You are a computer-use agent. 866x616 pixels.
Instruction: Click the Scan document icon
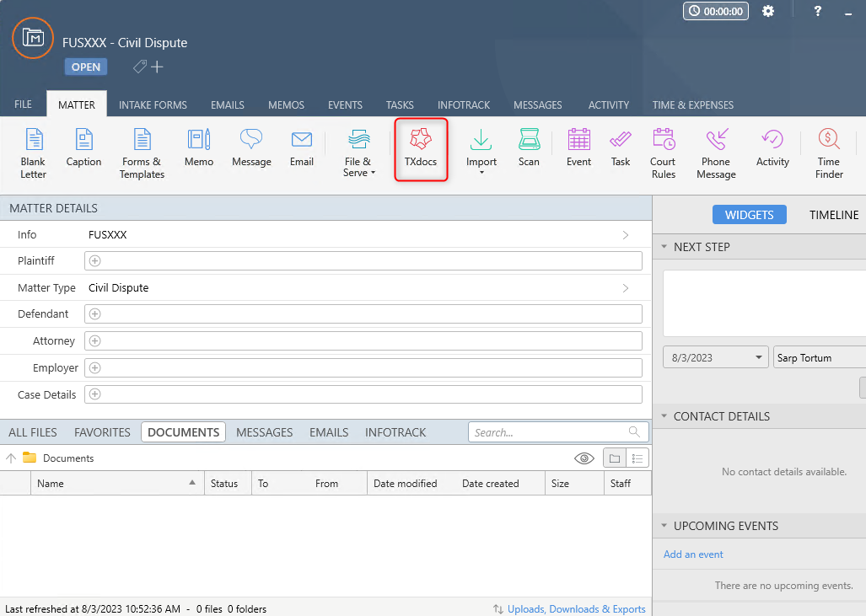[x=529, y=148]
